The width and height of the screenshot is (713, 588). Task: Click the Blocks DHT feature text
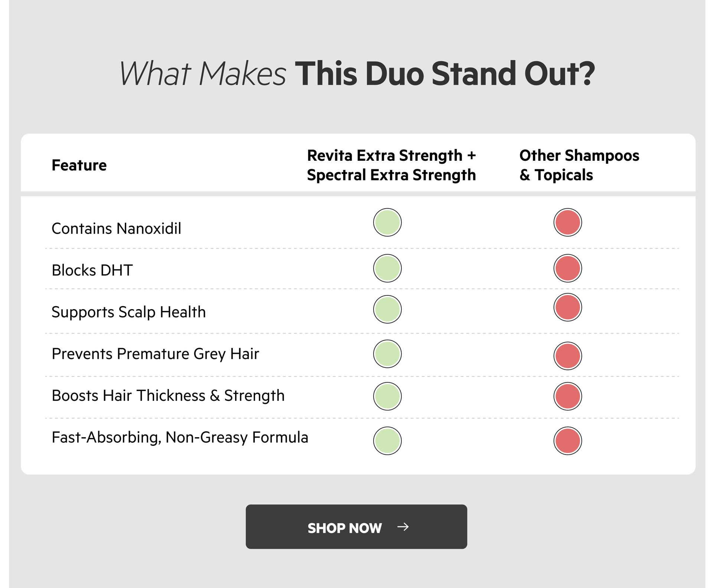92,270
